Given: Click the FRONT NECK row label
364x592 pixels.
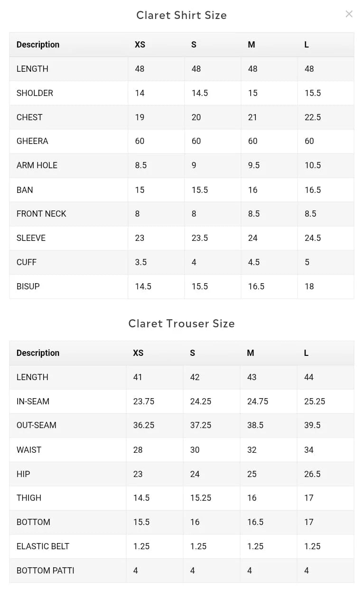Looking at the screenshot, I should (x=41, y=214).
